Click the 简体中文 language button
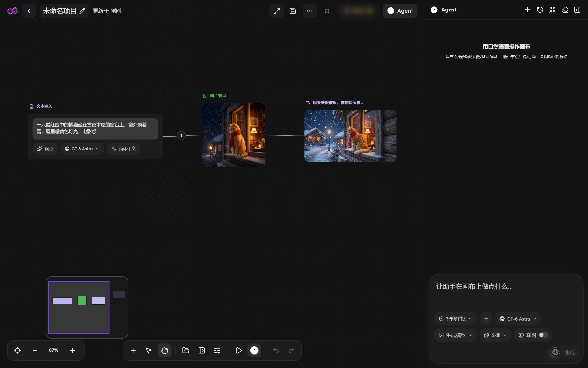This screenshot has width=588, height=368. pos(124,149)
